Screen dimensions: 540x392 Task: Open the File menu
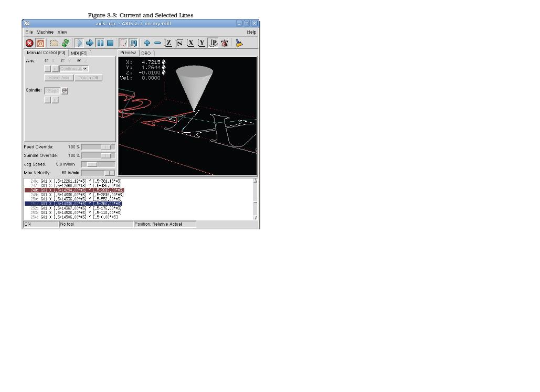29,32
